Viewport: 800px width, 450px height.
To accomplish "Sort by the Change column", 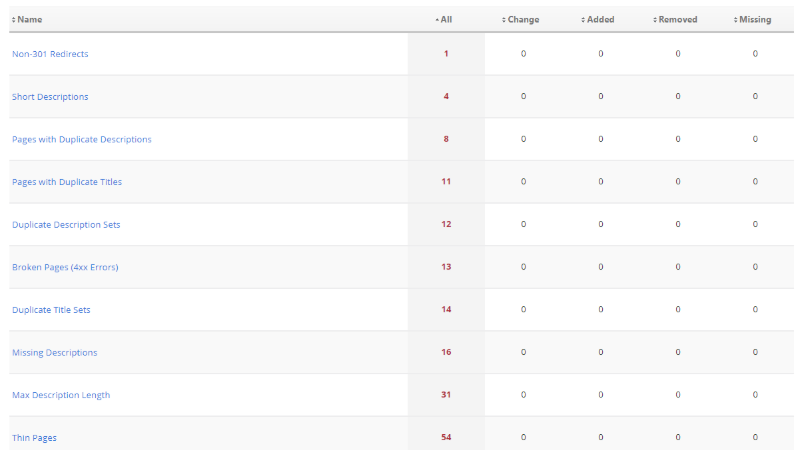I will pos(522,19).
